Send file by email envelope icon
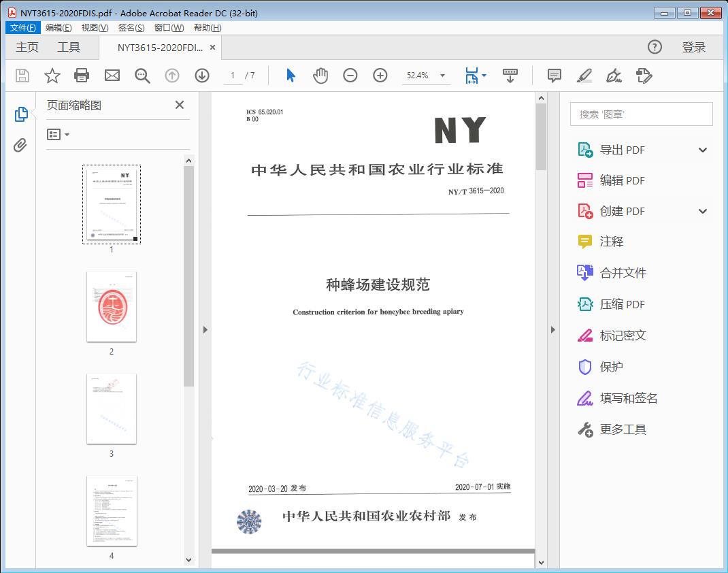The width and height of the screenshot is (728, 573). pos(112,76)
